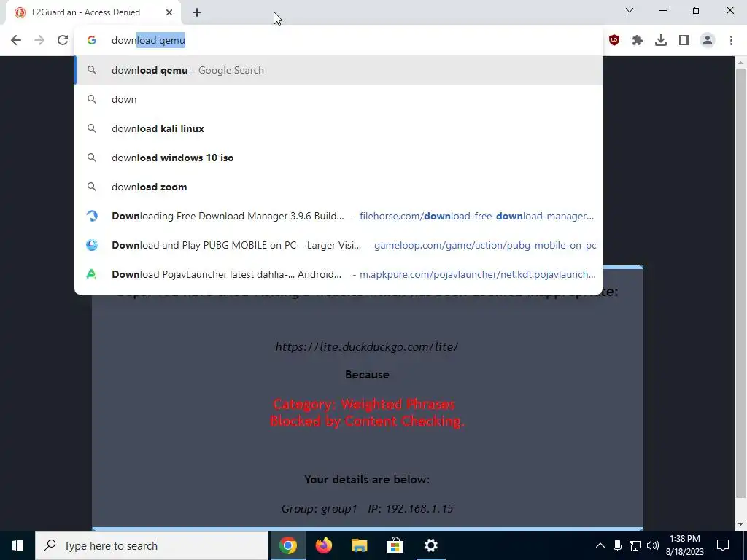
Task: Open the Windows Start menu
Action: tap(18, 545)
